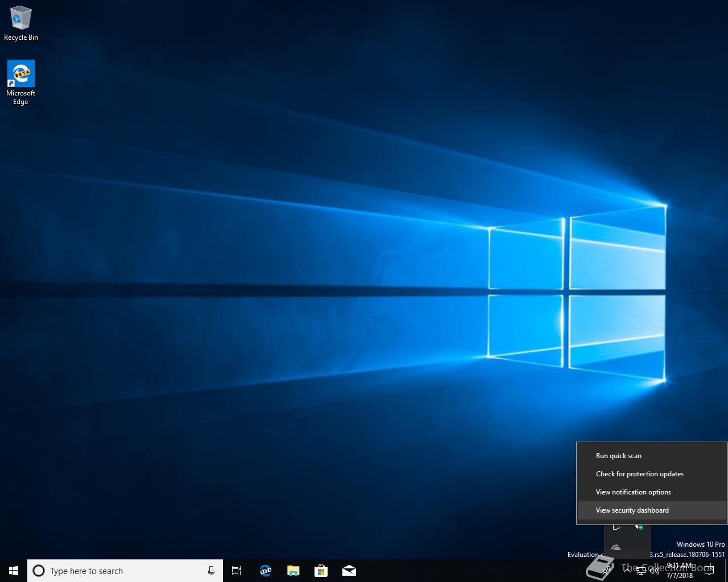The width and height of the screenshot is (728, 582).
Task: Open the volume speaker tray icon
Action: 655,571
